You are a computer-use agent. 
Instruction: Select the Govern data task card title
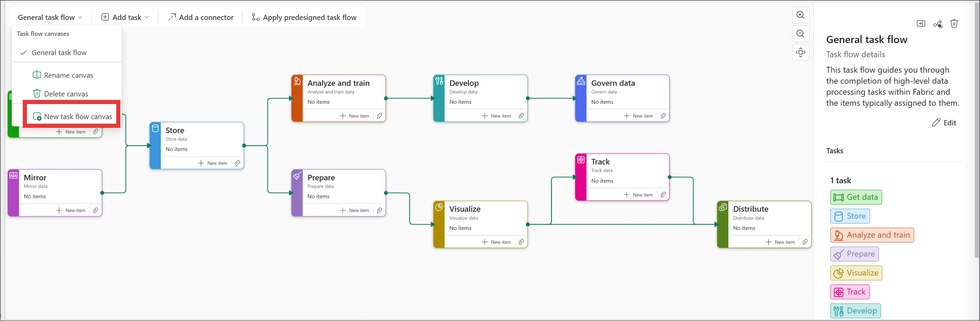612,83
